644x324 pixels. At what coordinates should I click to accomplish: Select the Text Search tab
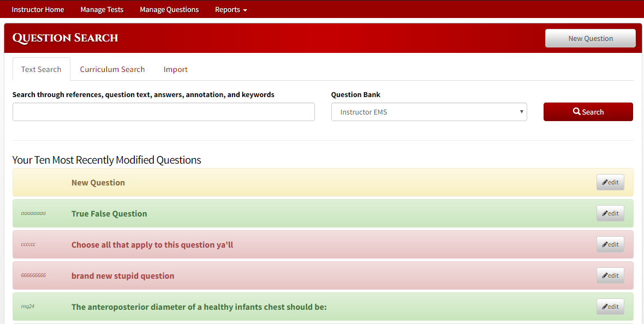(x=41, y=69)
